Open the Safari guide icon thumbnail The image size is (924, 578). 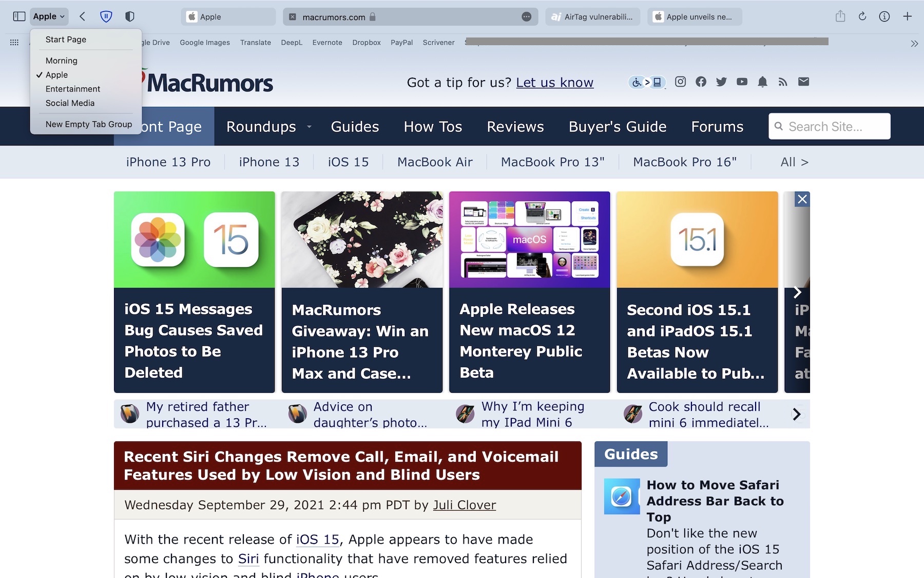pyautogui.click(x=622, y=496)
